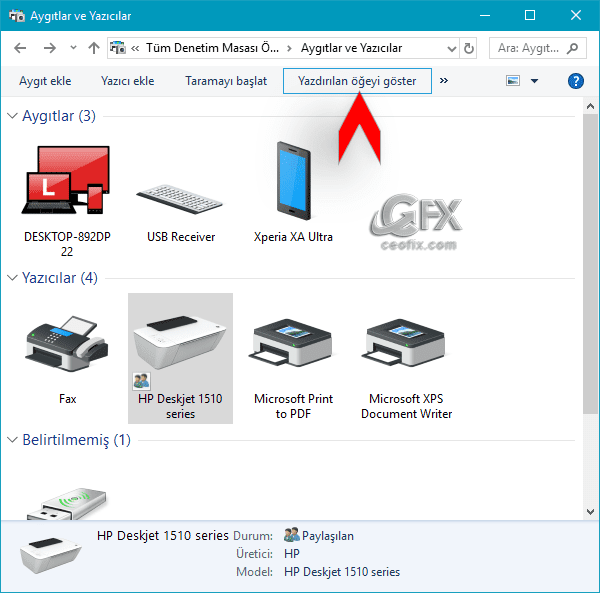Click the window icon in the title bar

tap(17, 16)
